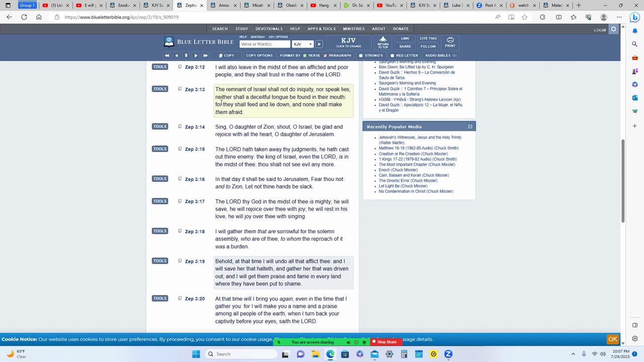This screenshot has height=362, width=644.
Task: Close the Recently Popular Media panel
Action: [x=470, y=127]
